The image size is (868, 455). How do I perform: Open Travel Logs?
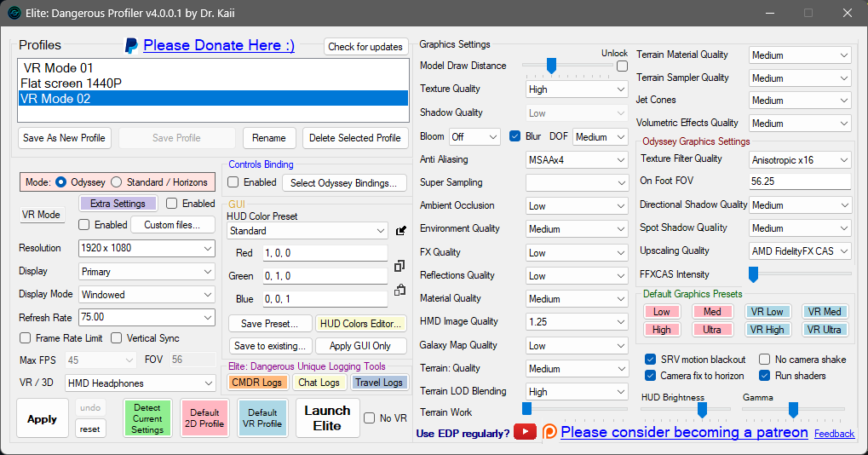(379, 383)
